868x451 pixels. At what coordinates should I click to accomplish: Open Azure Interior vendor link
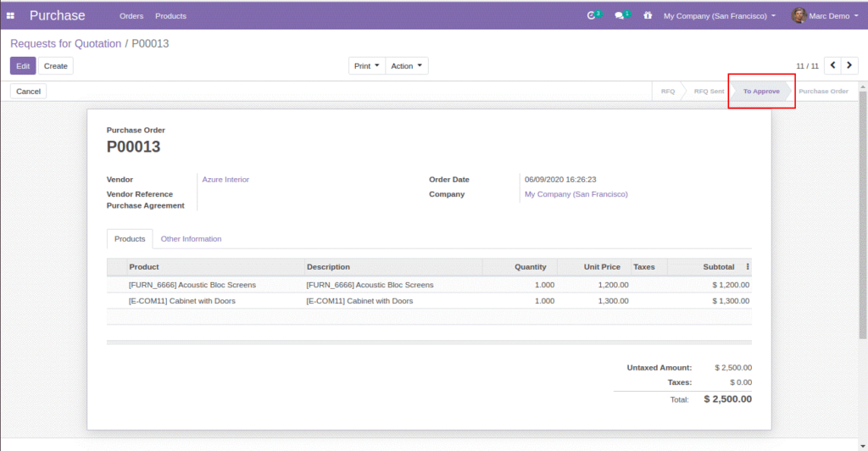(225, 179)
